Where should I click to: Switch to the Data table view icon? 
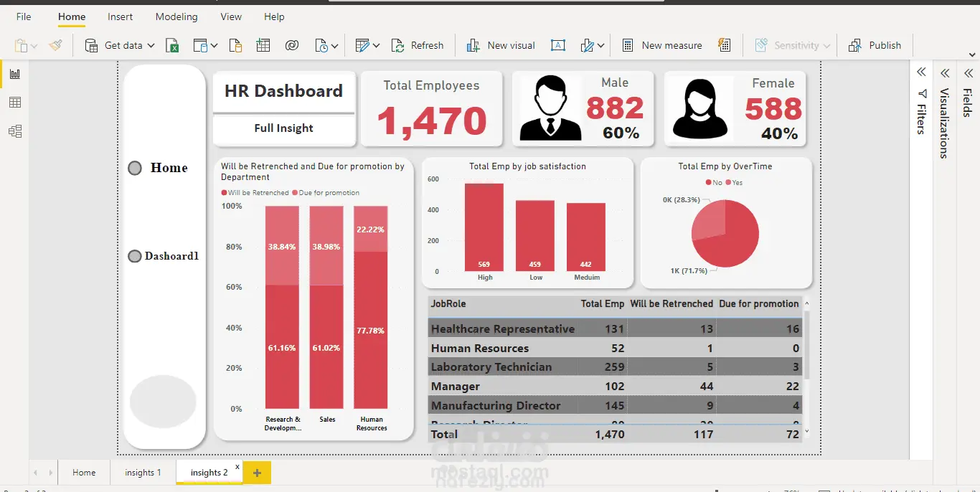[15, 103]
